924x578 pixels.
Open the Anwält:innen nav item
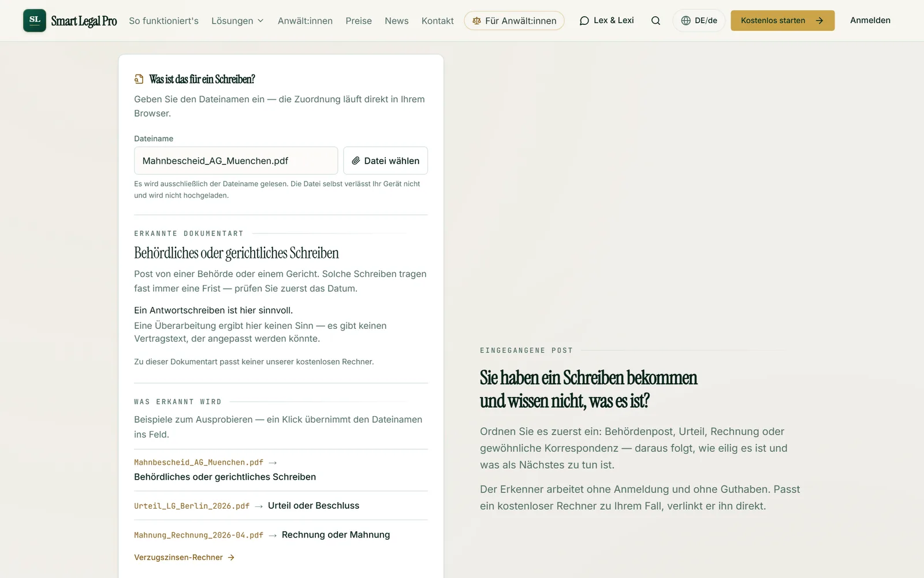coord(305,21)
